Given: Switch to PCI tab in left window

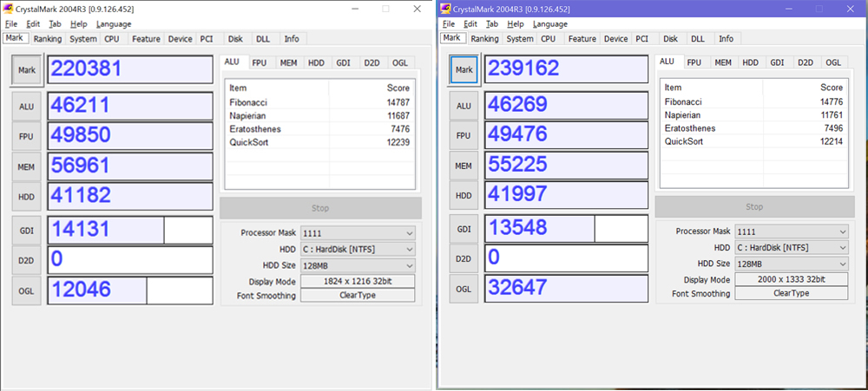Looking at the screenshot, I should tap(207, 39).
